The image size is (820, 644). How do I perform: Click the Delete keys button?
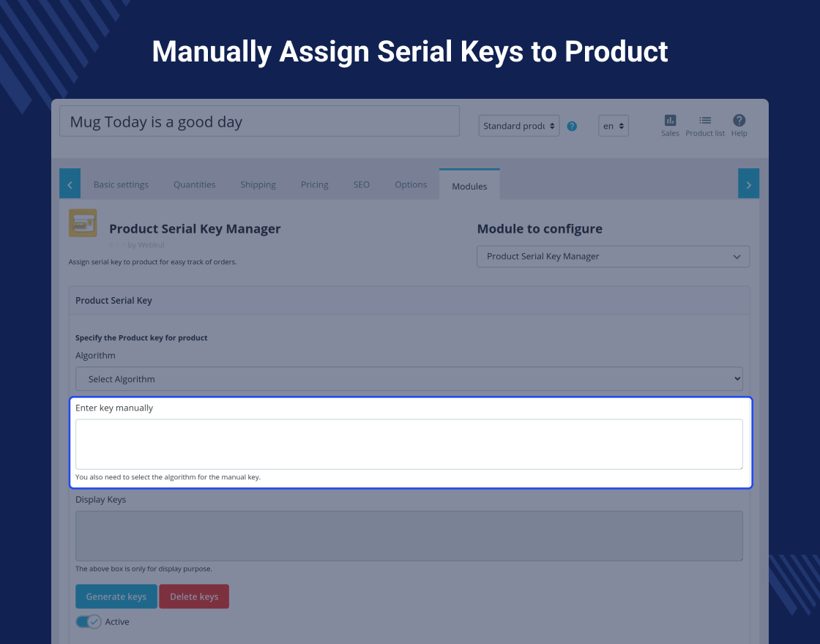tap(194, 596)
